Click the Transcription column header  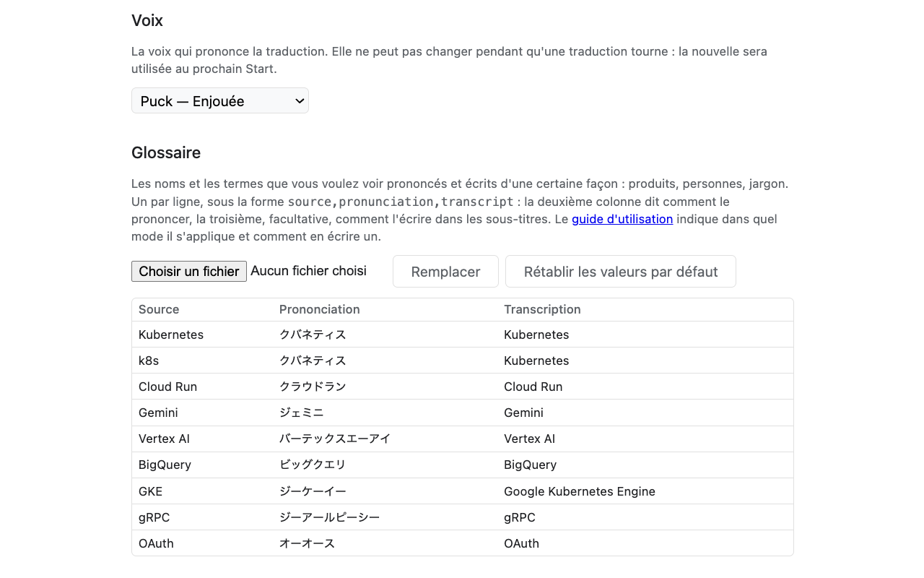[542, 309]
